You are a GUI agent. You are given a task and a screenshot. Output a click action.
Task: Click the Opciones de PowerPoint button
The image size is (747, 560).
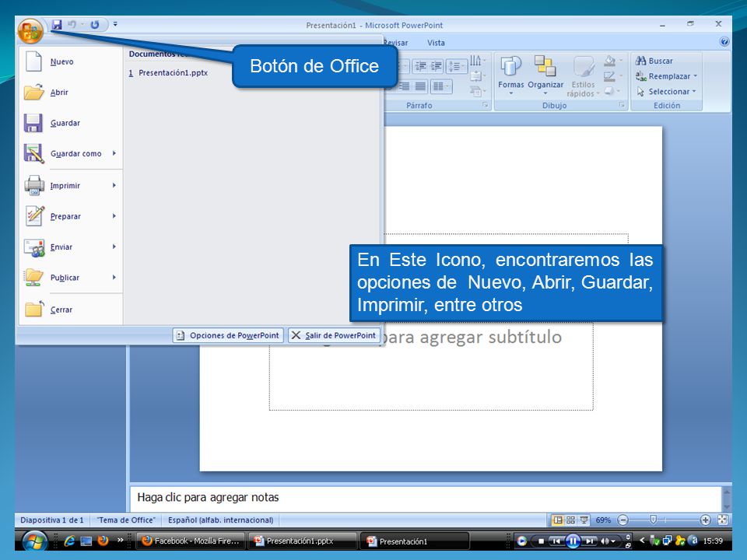(x=228, y=335)
